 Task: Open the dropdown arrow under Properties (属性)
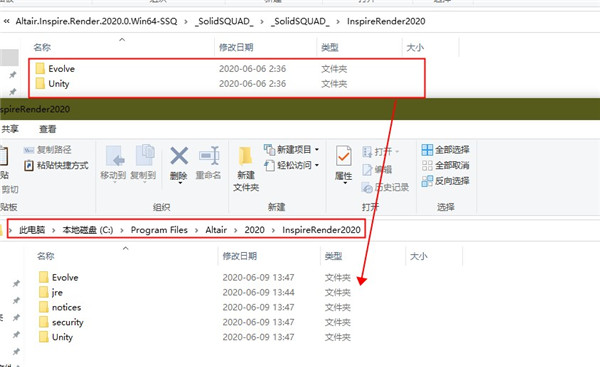pos(345,183)
